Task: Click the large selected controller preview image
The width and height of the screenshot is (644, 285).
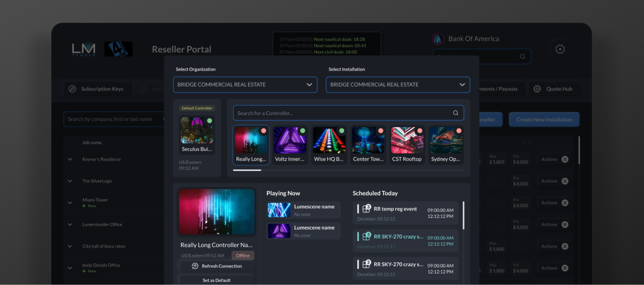Action: [217, 212]
